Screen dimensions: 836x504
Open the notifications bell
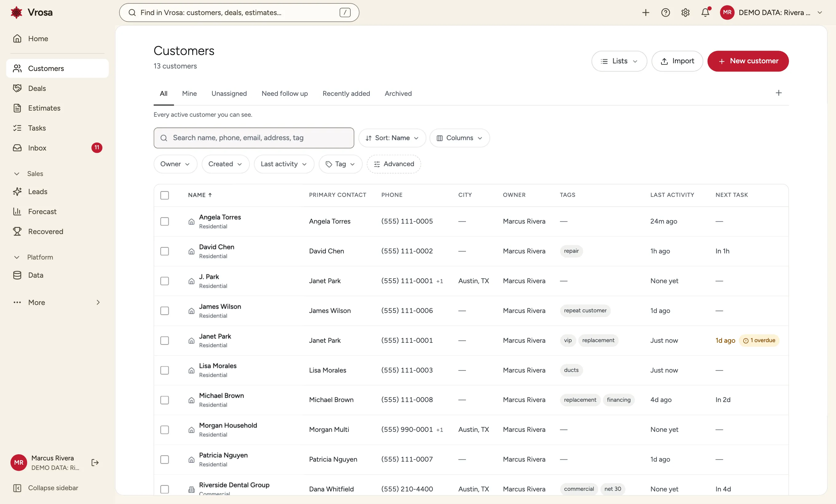pyautogui.click(x=705, y=13)
